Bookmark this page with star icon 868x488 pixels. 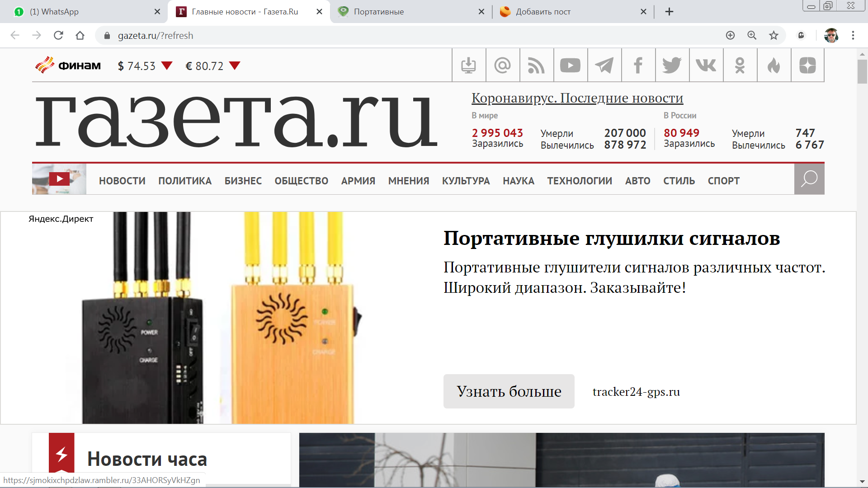(774, 35)
